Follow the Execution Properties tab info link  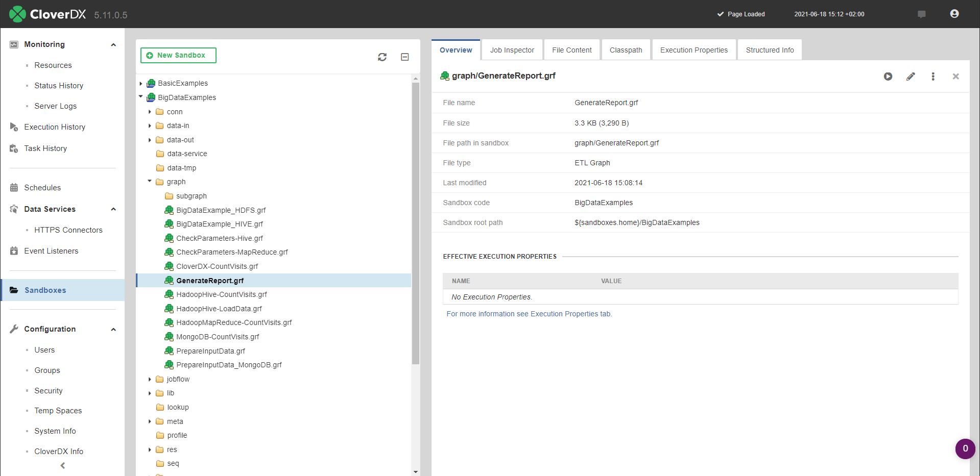click(529, 314)
